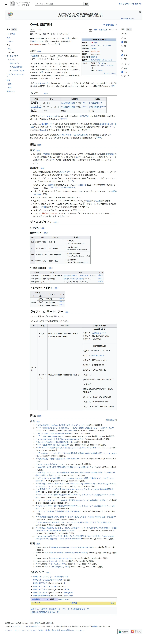Screen dimensions: 147x644
Task: Click the 寄付 donate link
Action: point(121,4)
